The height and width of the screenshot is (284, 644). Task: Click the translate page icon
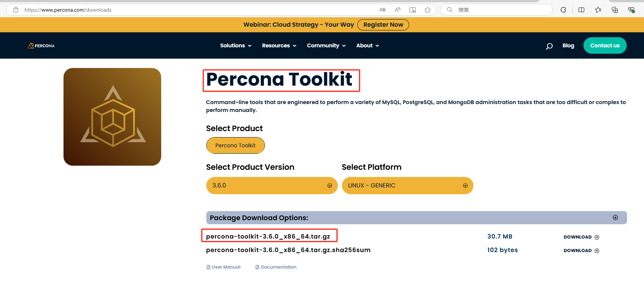(382, 10)
